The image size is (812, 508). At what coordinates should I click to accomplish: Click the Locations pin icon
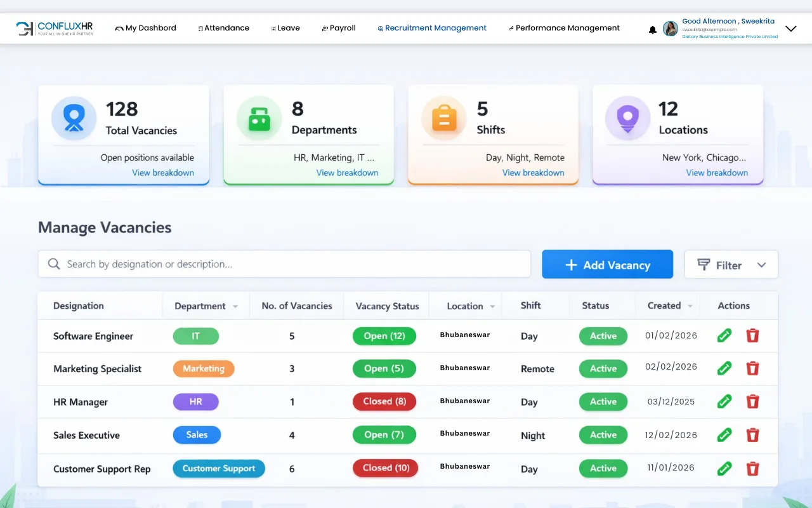[x=628, y=118]
